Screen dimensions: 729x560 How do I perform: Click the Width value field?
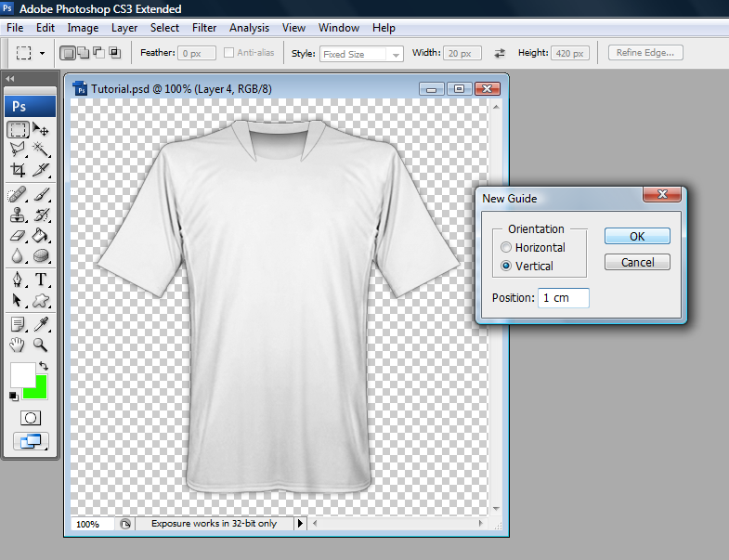click(x=462, y=53)
